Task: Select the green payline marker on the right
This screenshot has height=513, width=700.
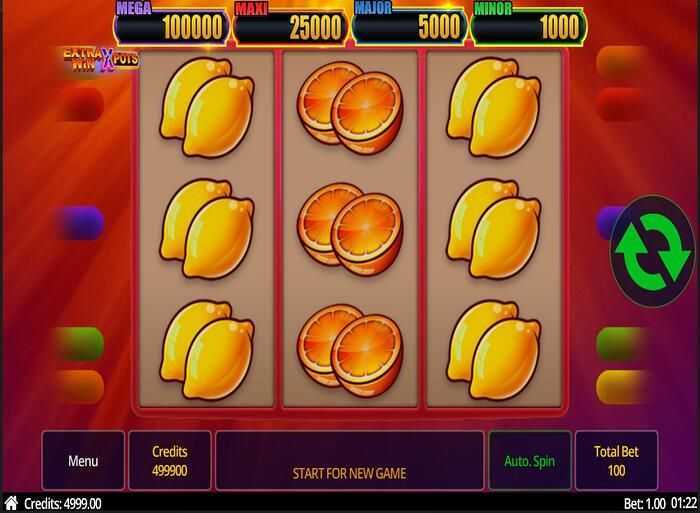Action: (x=620, y=344)
